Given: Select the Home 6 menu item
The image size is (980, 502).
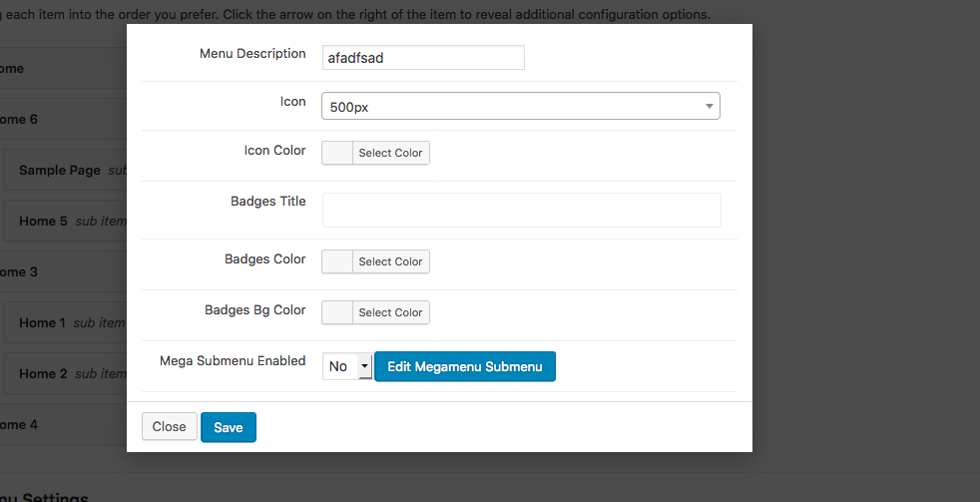Looking at the screenshot, I should point(20,120).
